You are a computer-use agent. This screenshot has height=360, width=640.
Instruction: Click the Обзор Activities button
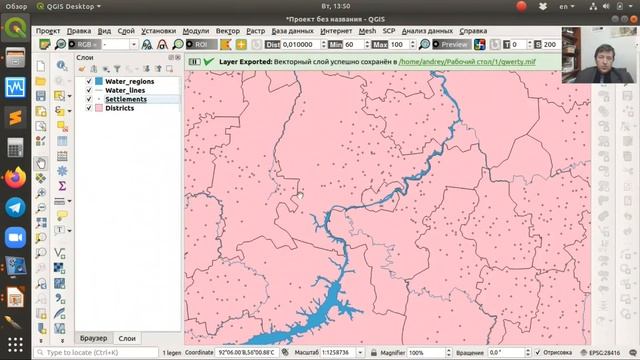coord(16,7)
